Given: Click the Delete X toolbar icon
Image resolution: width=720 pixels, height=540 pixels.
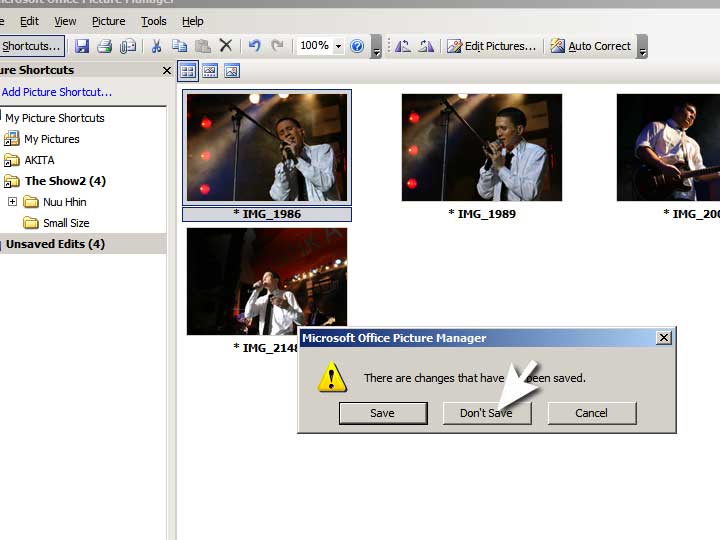Looking at the screenshot, I should point(226,46).
